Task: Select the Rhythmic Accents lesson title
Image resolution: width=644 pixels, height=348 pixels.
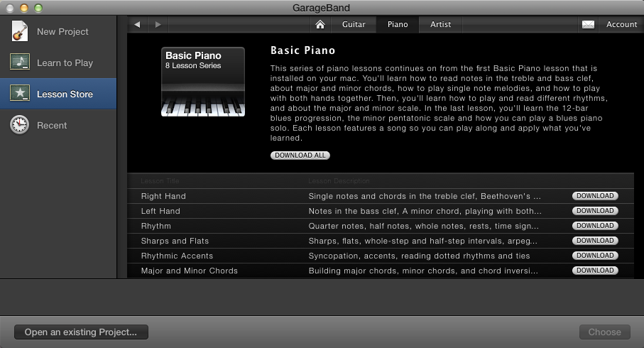Action: [x=177, y=256]
